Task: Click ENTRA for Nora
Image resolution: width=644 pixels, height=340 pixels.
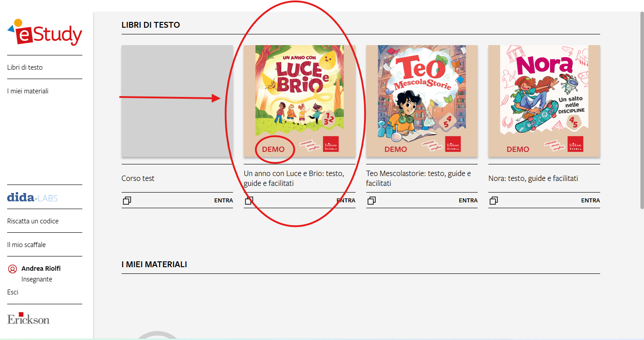Action: click(x=591, y=201)
